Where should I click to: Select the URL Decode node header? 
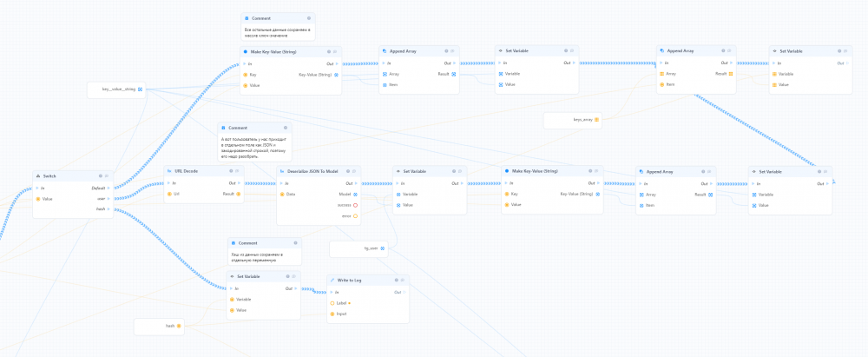coord(204,171)
